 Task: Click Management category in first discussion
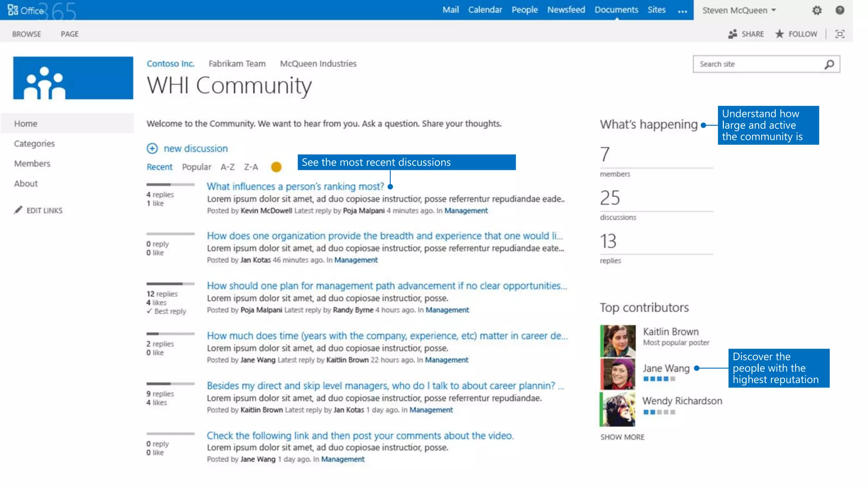tap(466, 211)
